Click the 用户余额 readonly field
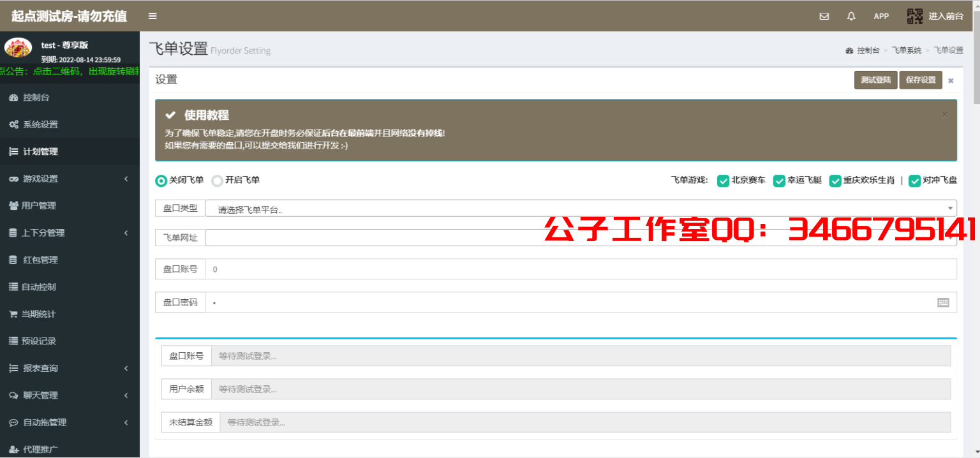 pos(581,389)
